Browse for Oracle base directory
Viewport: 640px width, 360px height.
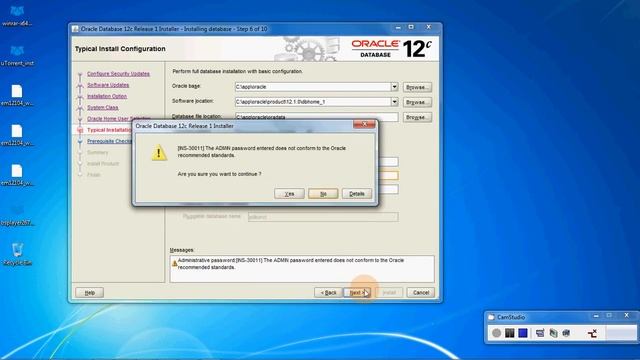click(417, 87)
